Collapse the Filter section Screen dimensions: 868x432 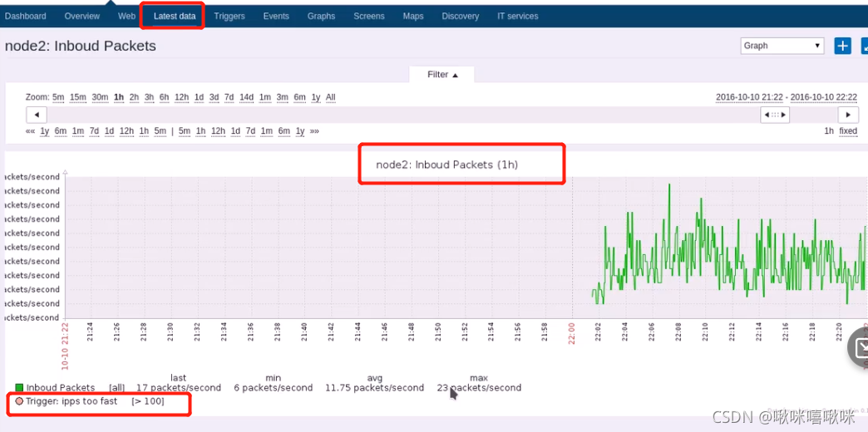pyautogui.click(x=442, y=75)
